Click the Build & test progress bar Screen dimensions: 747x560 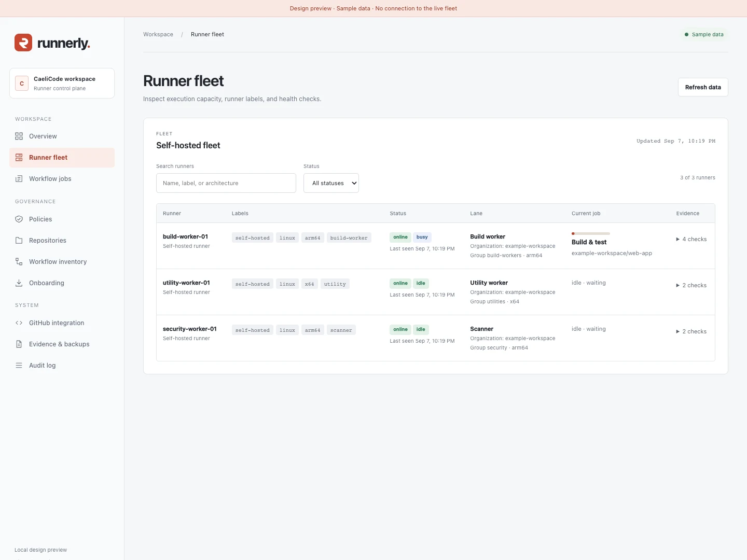(591, 233)
